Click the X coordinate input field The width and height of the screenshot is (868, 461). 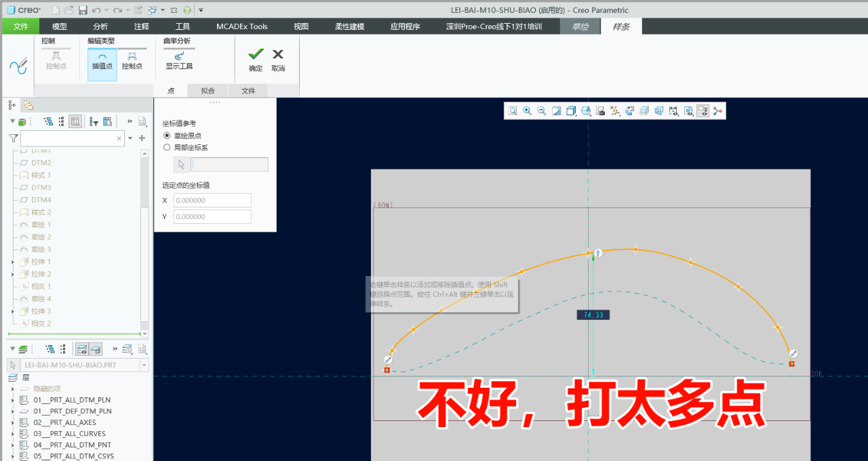(212, 201)
